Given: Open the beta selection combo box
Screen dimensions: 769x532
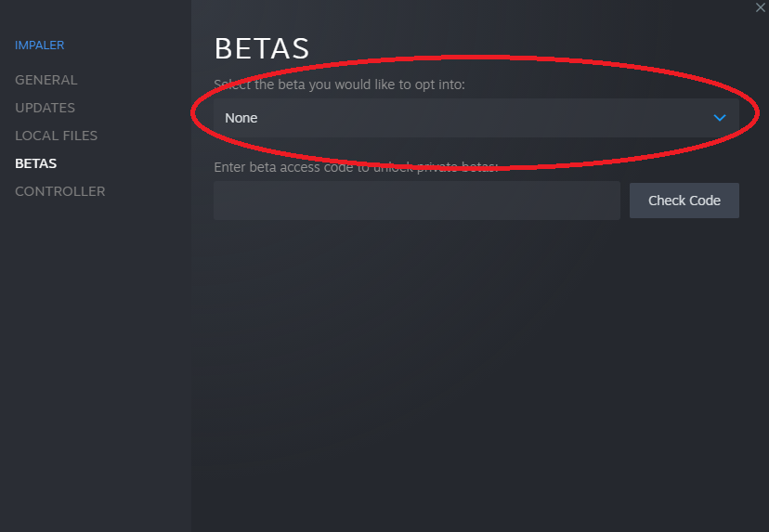Looking at the screenshot, I should pos(476,118).
